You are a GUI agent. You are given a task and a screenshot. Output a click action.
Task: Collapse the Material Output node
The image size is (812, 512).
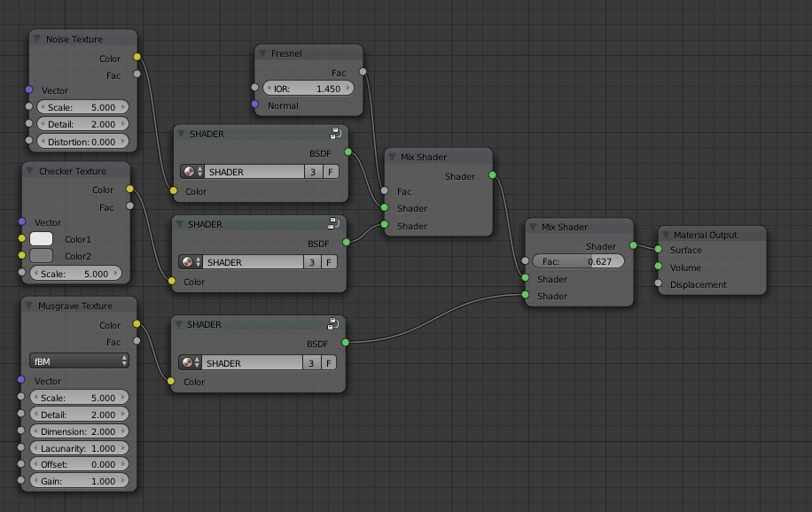click(x=666, y=235)
